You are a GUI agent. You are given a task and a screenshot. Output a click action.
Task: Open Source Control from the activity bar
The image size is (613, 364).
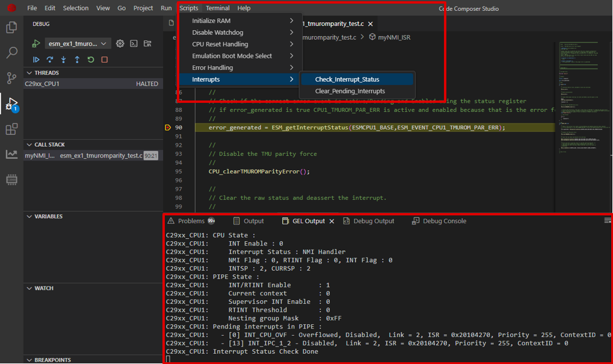[x=11, y=79]
